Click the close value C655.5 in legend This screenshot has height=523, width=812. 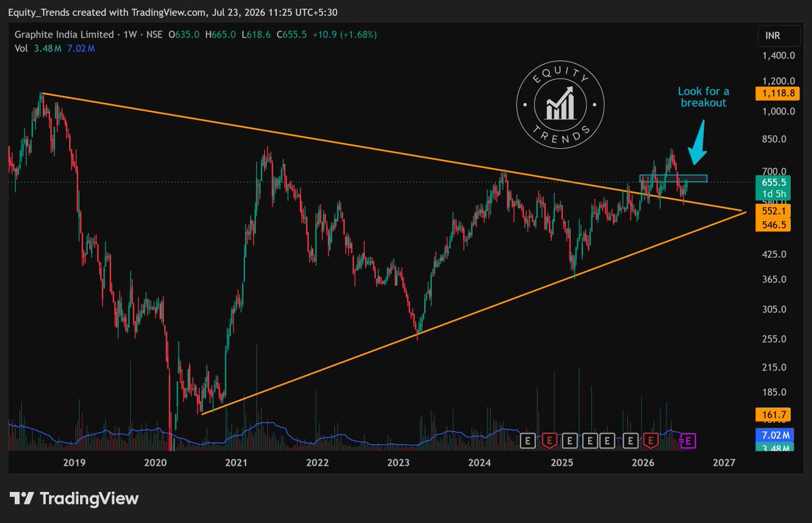[290, 35]
